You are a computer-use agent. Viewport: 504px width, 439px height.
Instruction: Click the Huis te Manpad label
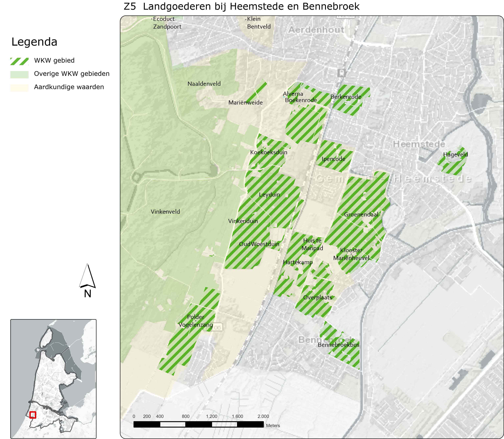pyautogui.click(x=312, y=244)
